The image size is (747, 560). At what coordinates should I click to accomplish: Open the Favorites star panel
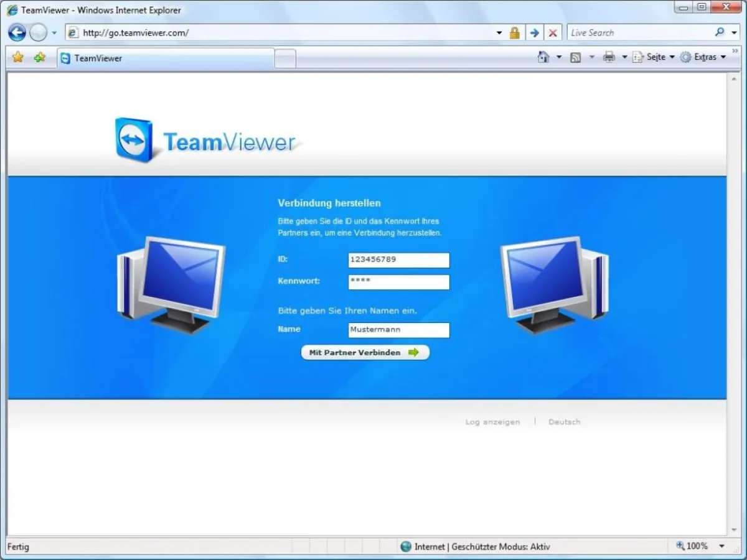[x=17, y=57]
